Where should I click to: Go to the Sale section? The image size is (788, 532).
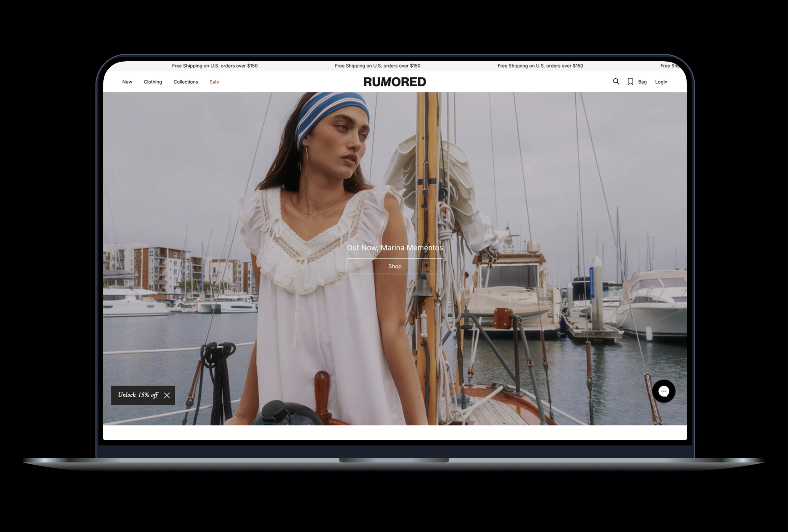click(x=214, y=82)
